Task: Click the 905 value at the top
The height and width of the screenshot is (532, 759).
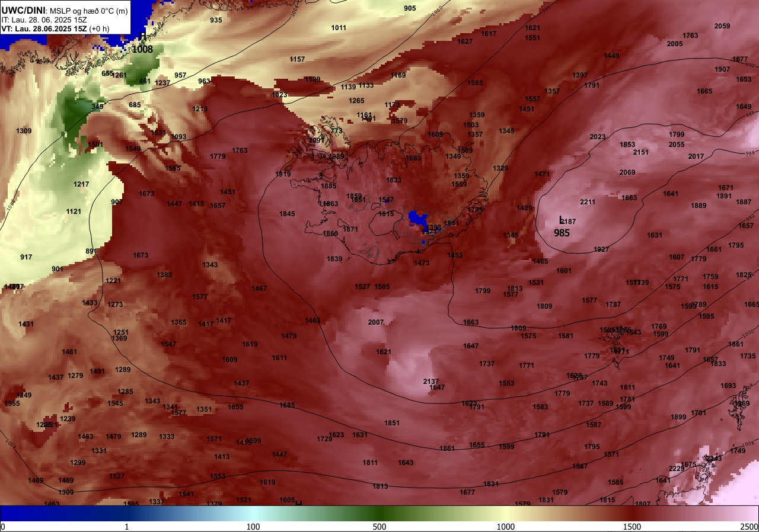Action: (x=410, y=8)
